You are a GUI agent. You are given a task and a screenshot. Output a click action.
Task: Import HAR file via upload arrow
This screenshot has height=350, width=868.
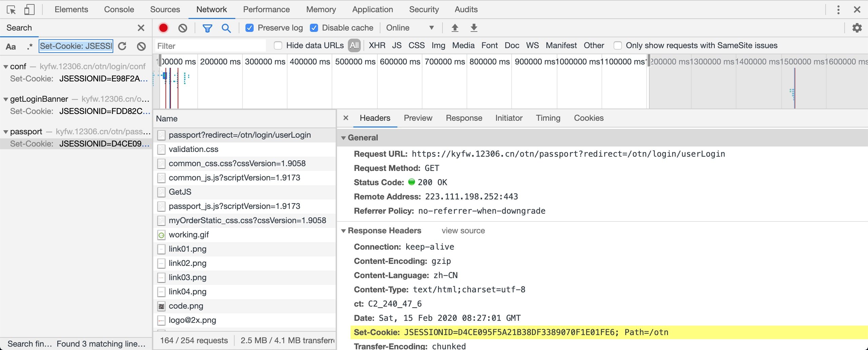(x=455, y=28)
